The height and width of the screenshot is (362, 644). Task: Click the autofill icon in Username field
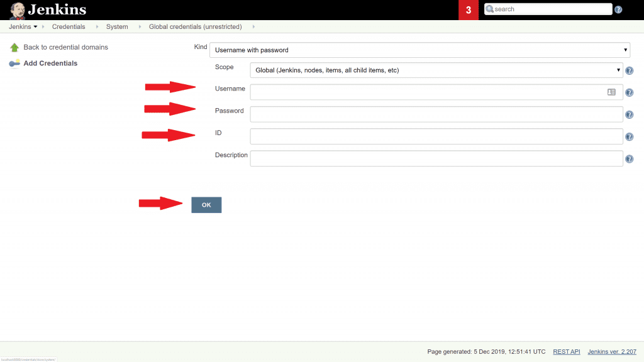point(611,92)
